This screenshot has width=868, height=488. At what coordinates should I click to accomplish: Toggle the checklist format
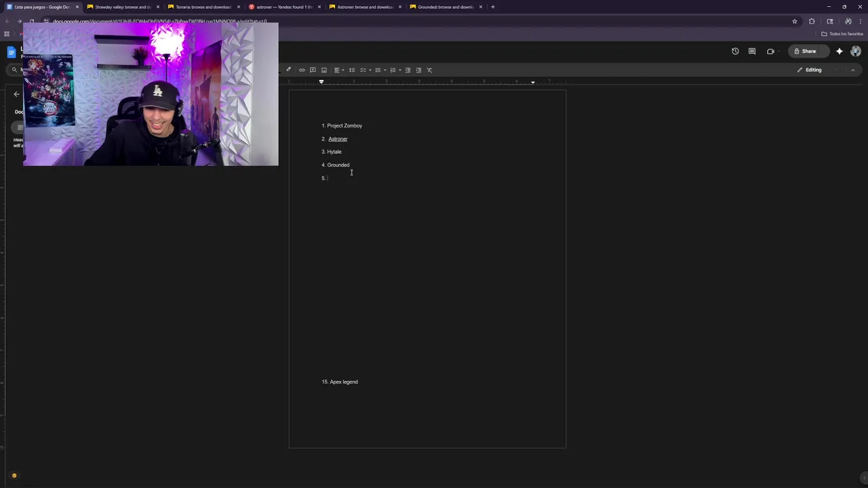363,70
